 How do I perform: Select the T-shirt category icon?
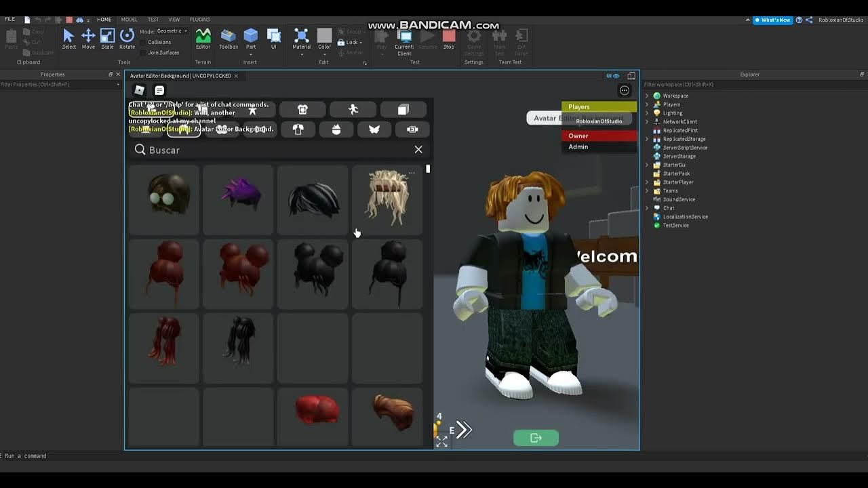click(302, 109)
